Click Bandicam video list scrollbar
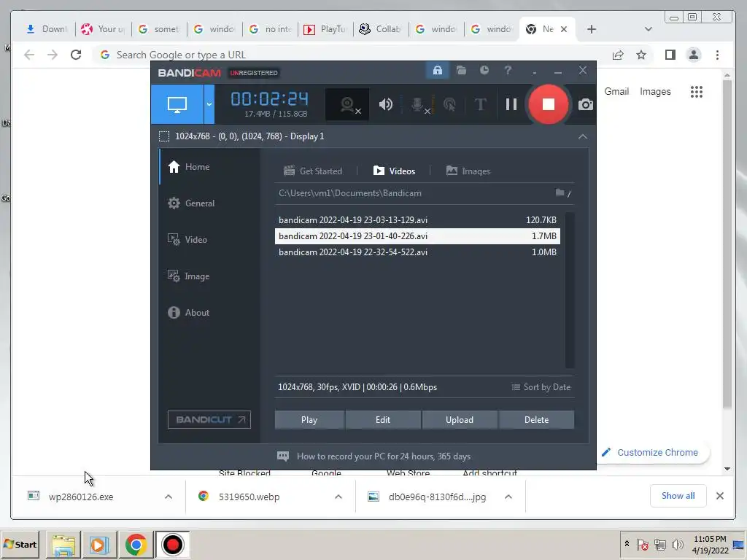Screen dimensions: 747x560 point(570,290)
